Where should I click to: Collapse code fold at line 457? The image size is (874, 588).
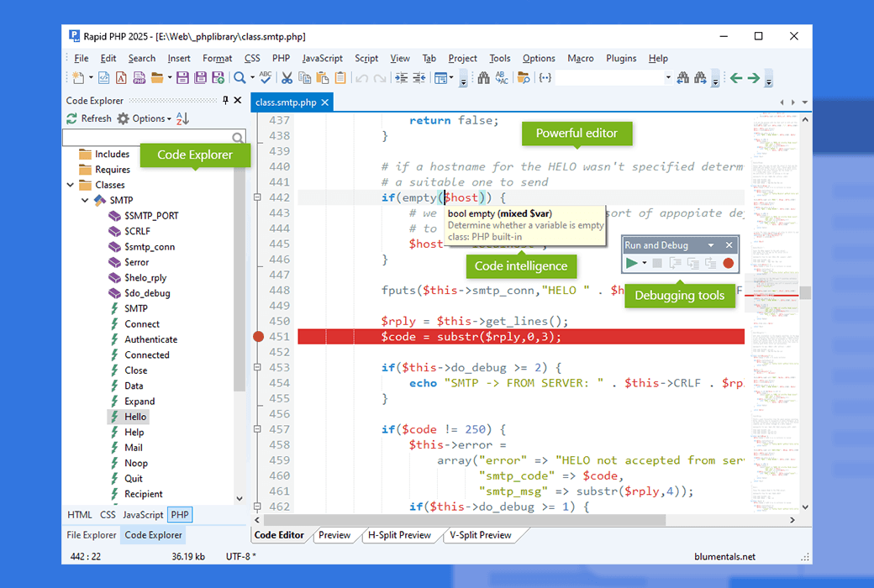(257, 429)
